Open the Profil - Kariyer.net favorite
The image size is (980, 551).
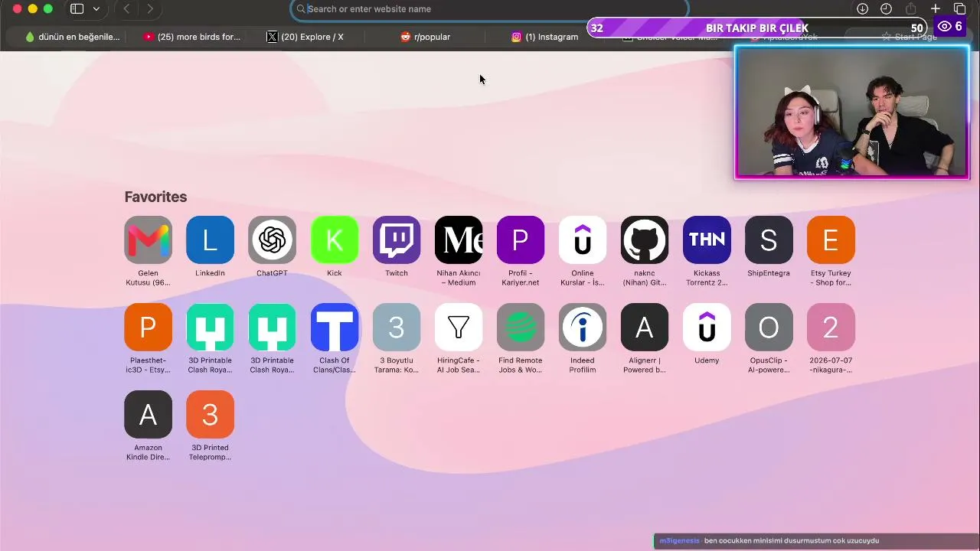[521, 240]
